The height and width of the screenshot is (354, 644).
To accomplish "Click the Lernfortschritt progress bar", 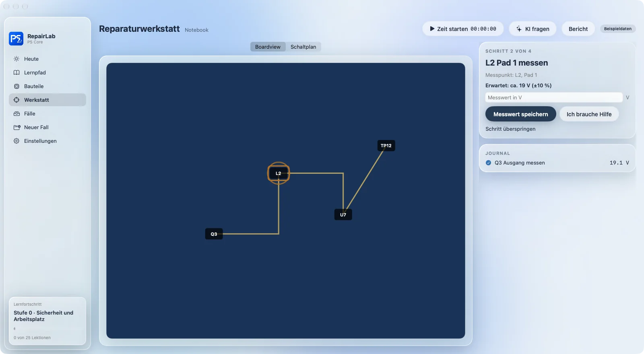I will click(47, 329).
